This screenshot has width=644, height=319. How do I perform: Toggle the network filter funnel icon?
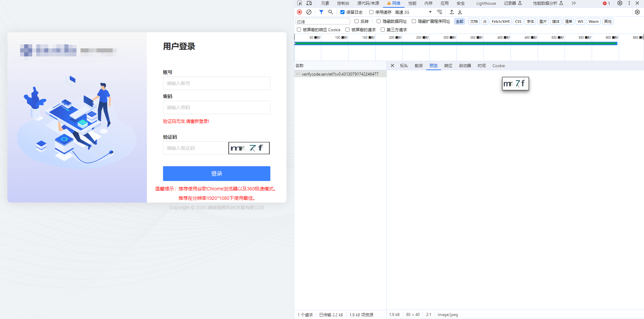click(x=321, y=12)
